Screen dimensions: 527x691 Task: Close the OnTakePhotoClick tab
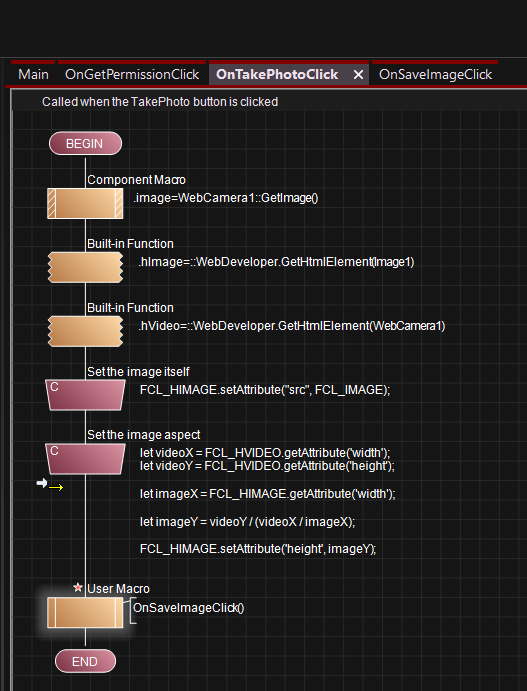click(358, 75)
